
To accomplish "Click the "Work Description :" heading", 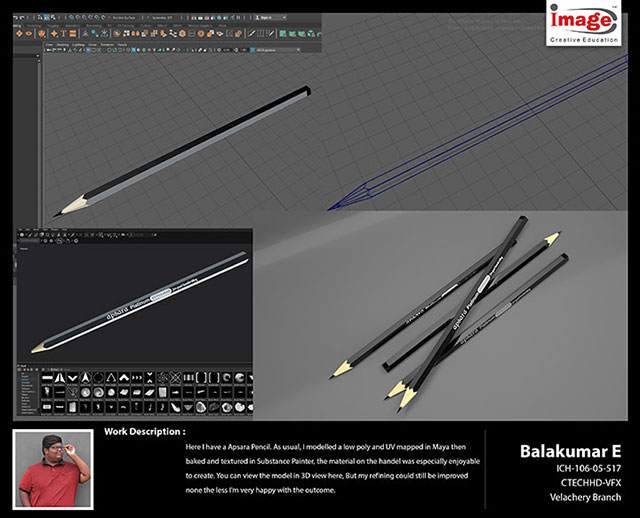I will (x=144, y=431).
